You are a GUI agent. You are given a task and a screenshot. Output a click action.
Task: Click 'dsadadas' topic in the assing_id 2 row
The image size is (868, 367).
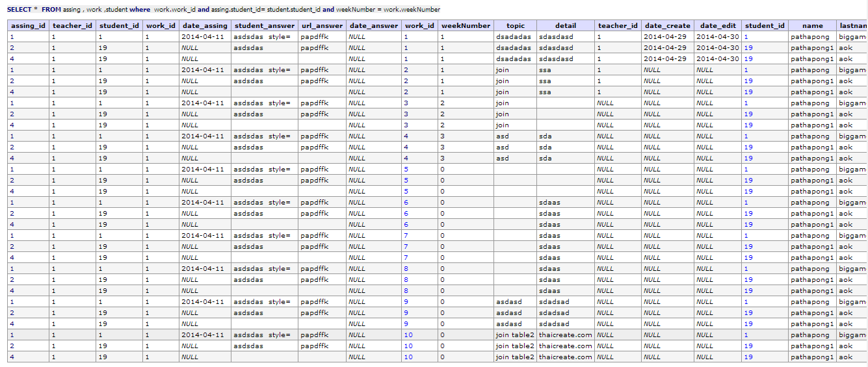514,47
